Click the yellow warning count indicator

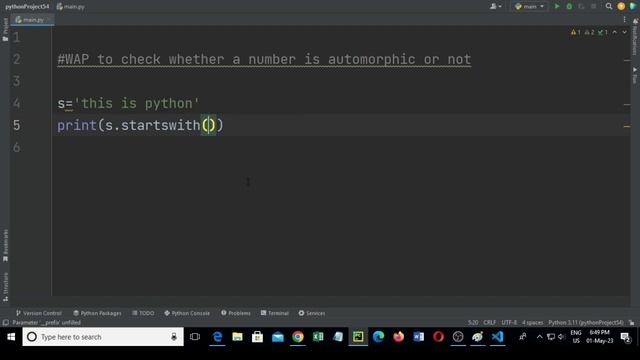click(576, 32)
